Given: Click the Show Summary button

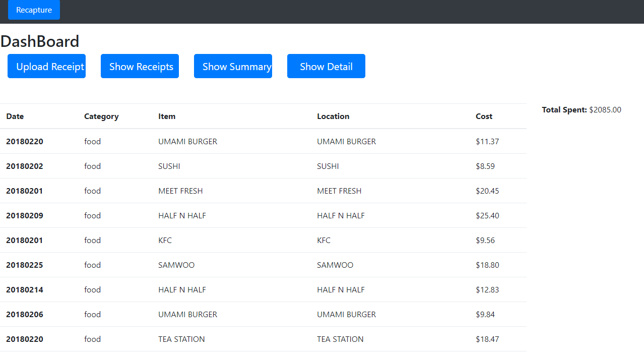Looking at the screenshot, I should (x=233, y=66).
